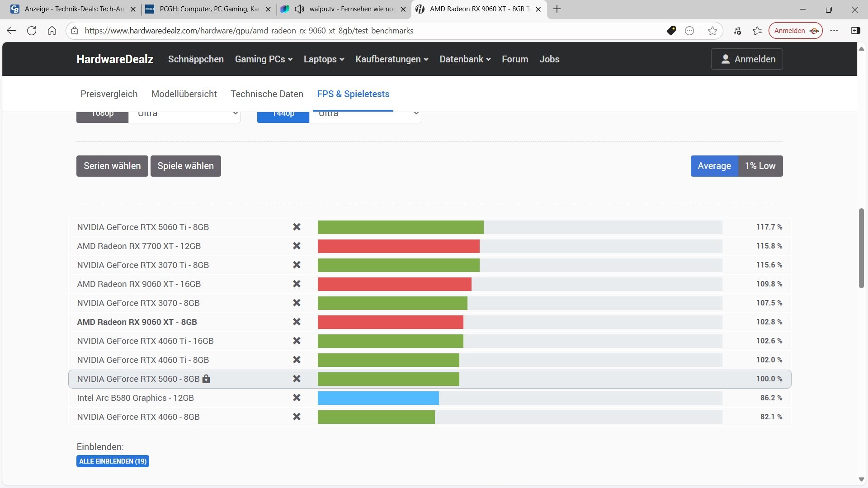Select the NVIDIA GeForce RTX 5060 - 8GB row
The width and height of the screenshot is (868, 488).
point(429,379)
